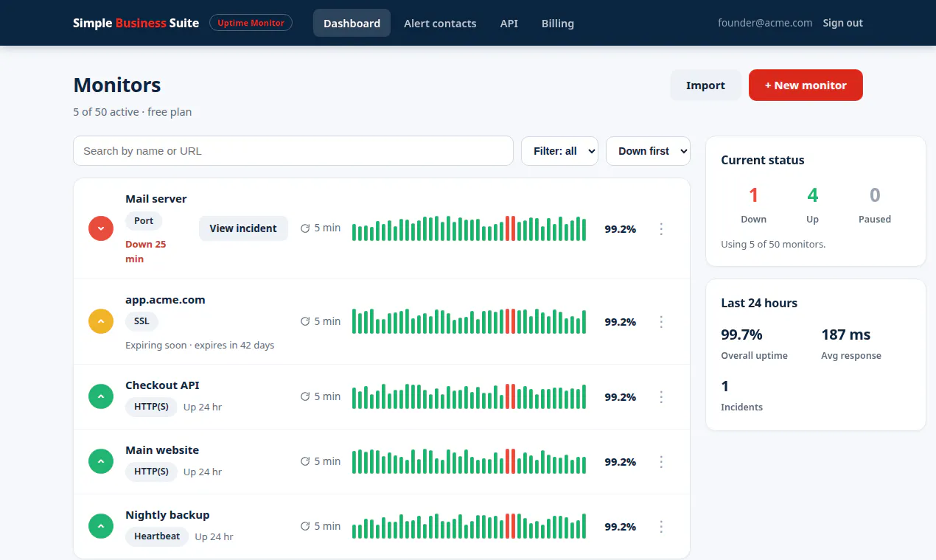Viewport: 936px width, 560px height.
Task: Click the green up status icon for Checkout API
Action: [x=100, y=396]
